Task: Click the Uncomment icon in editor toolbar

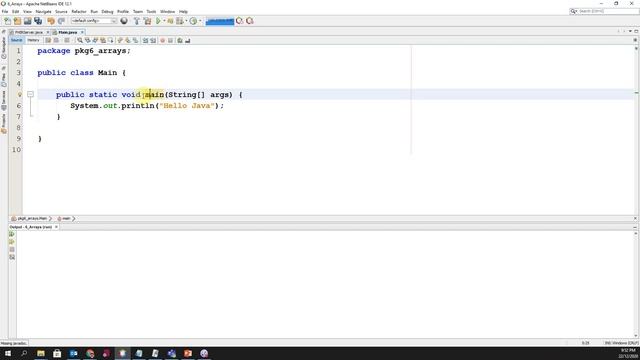Action: (188, 40)
